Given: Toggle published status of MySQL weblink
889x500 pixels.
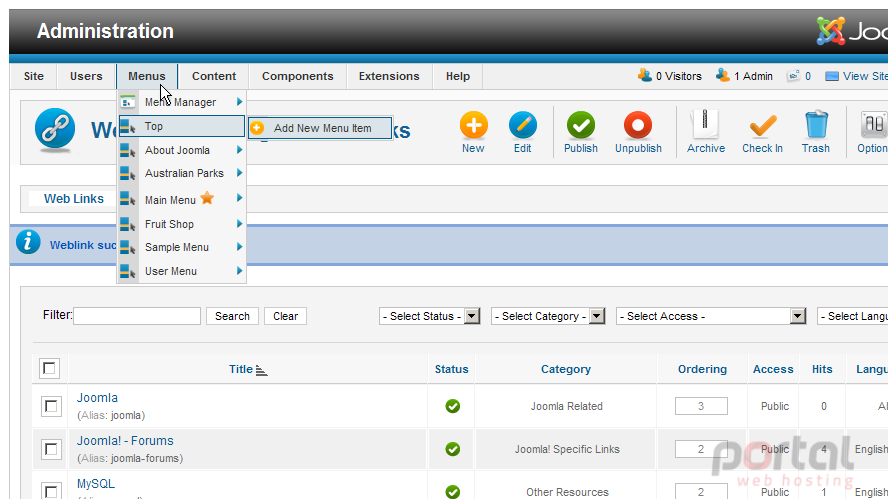Looking at the screenshot, I should click(x=452, y=491).
